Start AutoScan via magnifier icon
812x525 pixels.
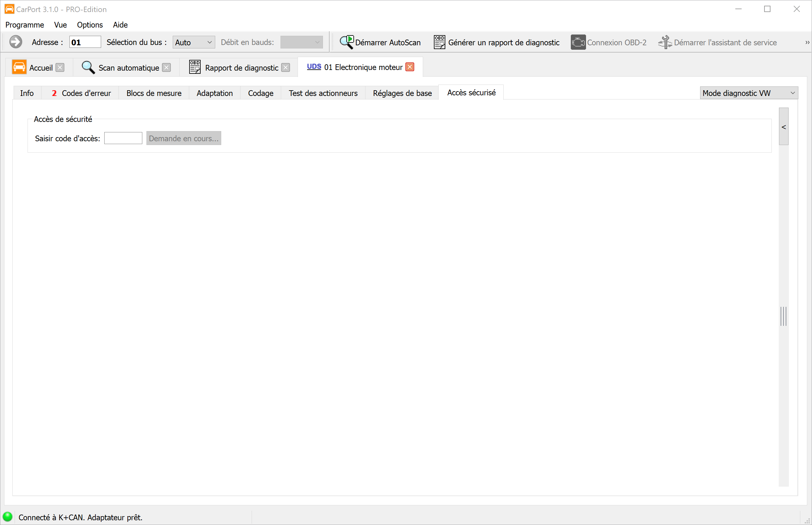[347, 42]
